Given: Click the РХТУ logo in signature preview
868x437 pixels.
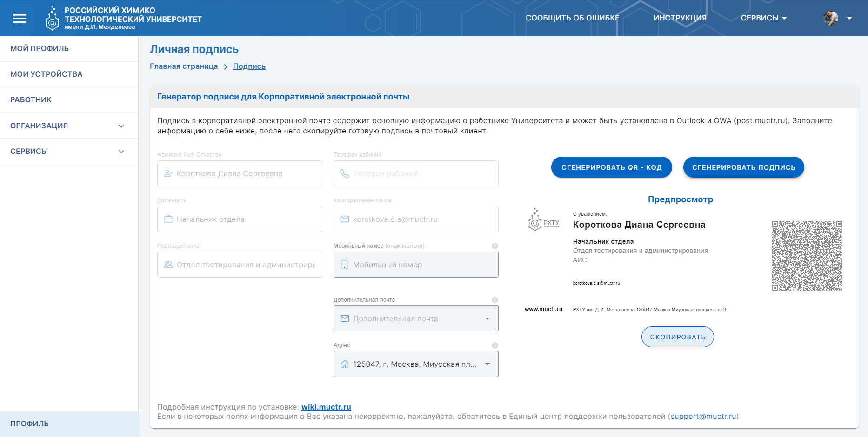Looking at the screenshot, I should pos(543,220).
